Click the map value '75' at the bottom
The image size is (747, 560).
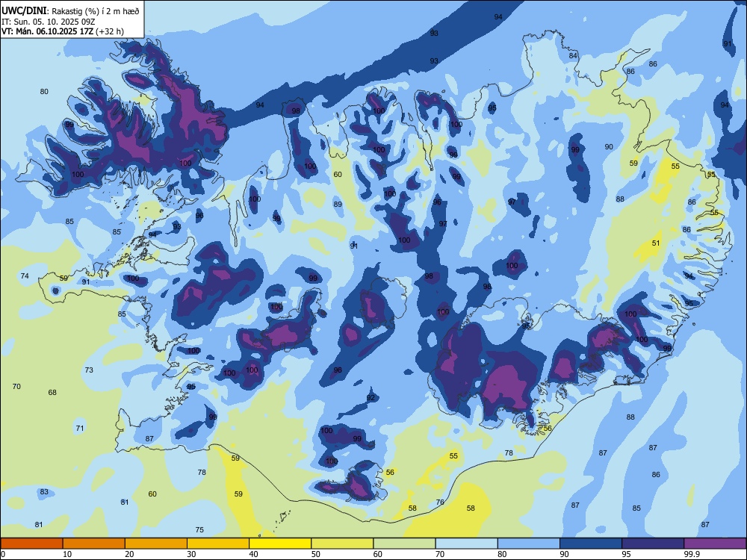click(199, 530)
